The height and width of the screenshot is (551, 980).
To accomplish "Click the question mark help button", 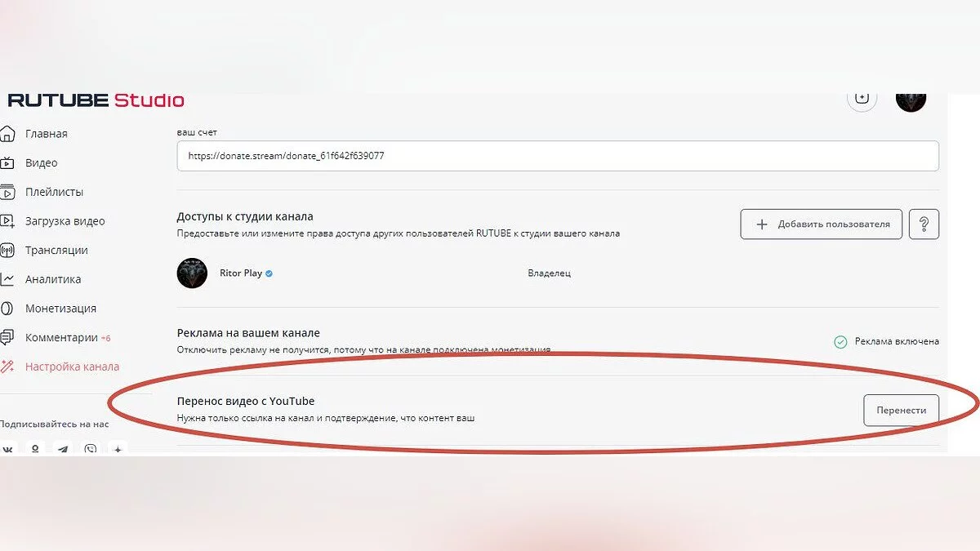I will pyautogui.click(x=924, y=224).
